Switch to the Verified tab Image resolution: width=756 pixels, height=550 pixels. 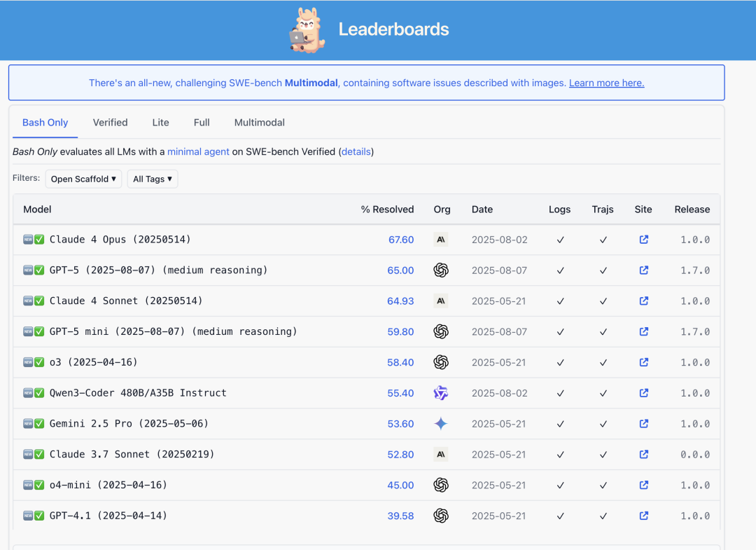[x=111, y=123]
